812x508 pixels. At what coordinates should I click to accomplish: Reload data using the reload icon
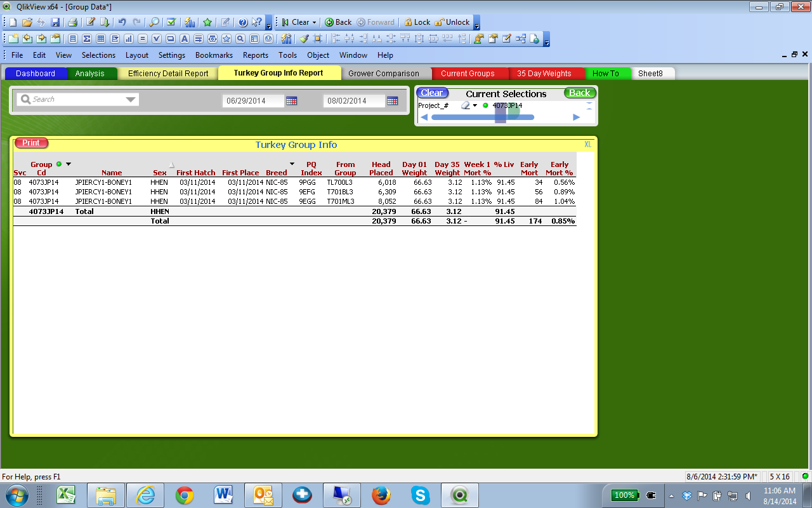pos(105,22)
